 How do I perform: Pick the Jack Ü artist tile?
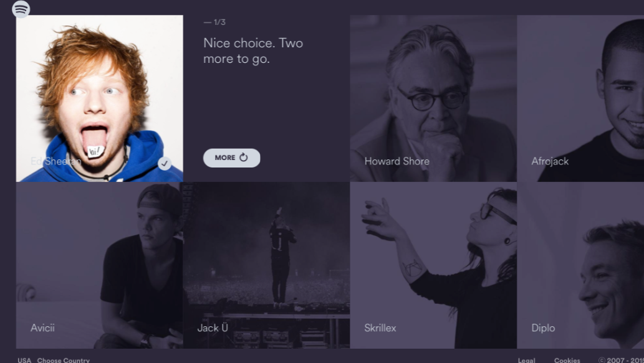(267, 265)
